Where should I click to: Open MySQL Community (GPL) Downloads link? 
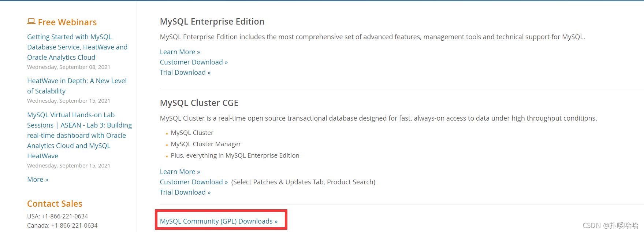tap(219, 221)
